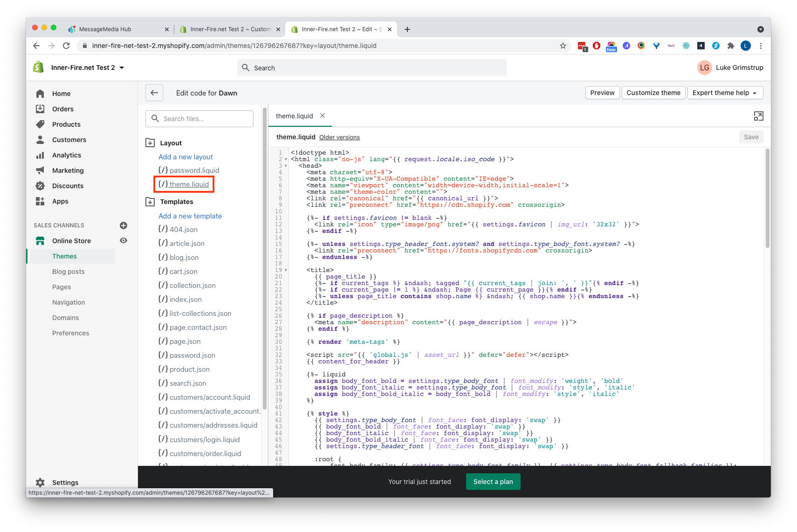Add a sales channel with the plus icon
This screenshot has width=797, height=532.
pyautogui.click(x=123, y=225)
